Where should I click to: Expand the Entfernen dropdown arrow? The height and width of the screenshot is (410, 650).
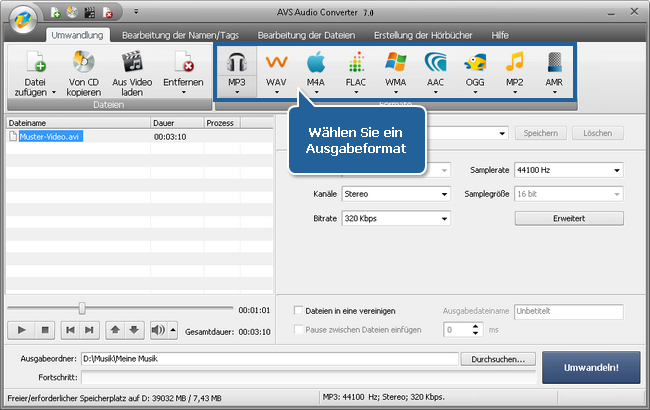184,92
